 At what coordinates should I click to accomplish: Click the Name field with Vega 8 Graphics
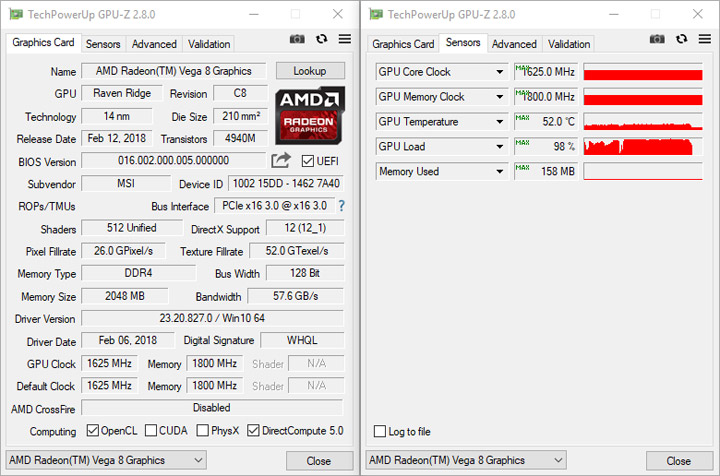[x=174, y=71]
